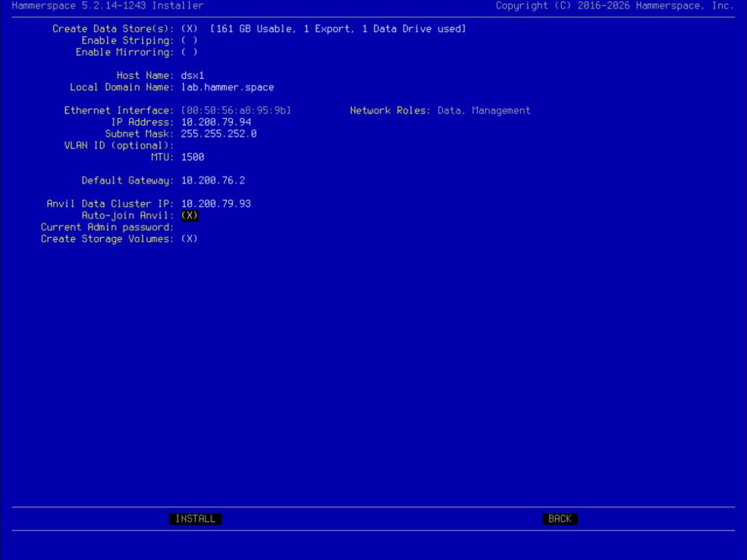Image resolution: width=747 pixels, height=560 pixels.
Task: Enable the Striping option checkbox
Action: pos(189,41)
